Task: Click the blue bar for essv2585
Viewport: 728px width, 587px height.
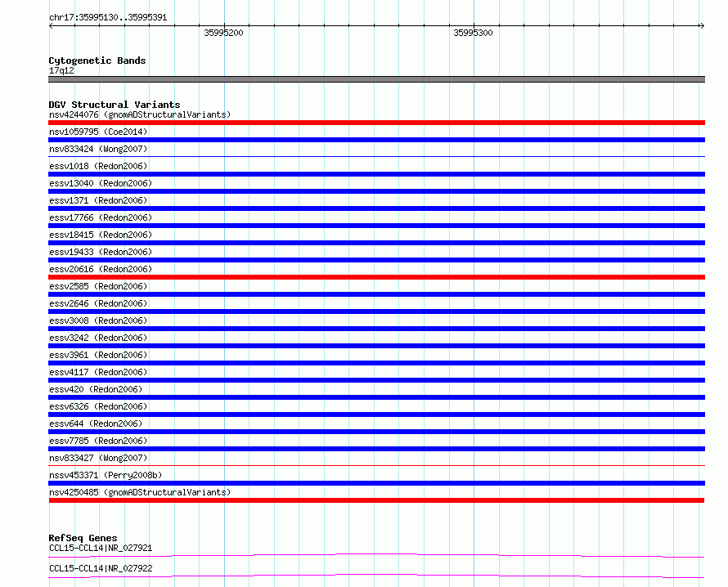Action: pyautogui.click(x=376, y=294)
